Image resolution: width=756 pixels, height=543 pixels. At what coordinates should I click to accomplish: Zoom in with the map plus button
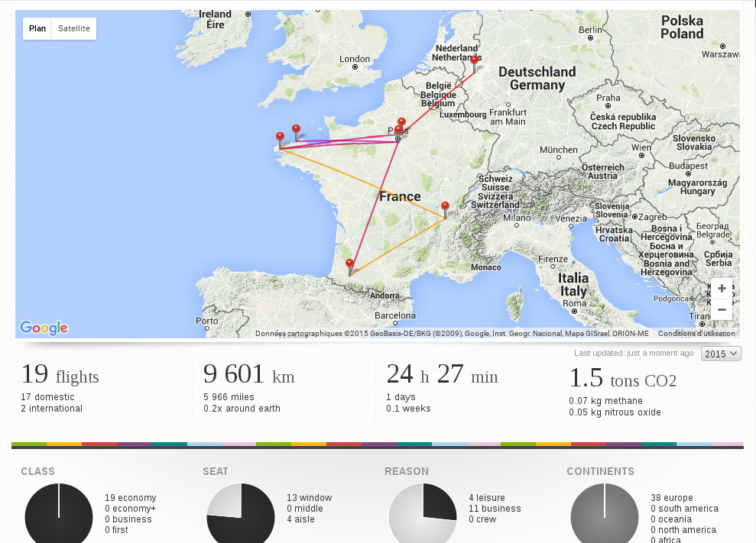(x=722, y=288)
